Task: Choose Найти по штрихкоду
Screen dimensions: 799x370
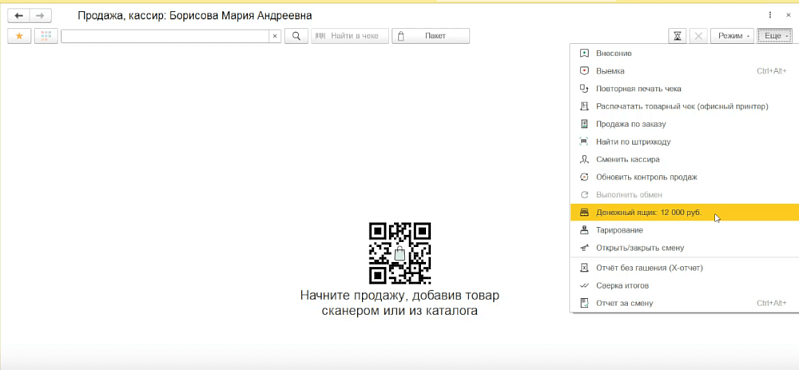Action: coord(684,142)
